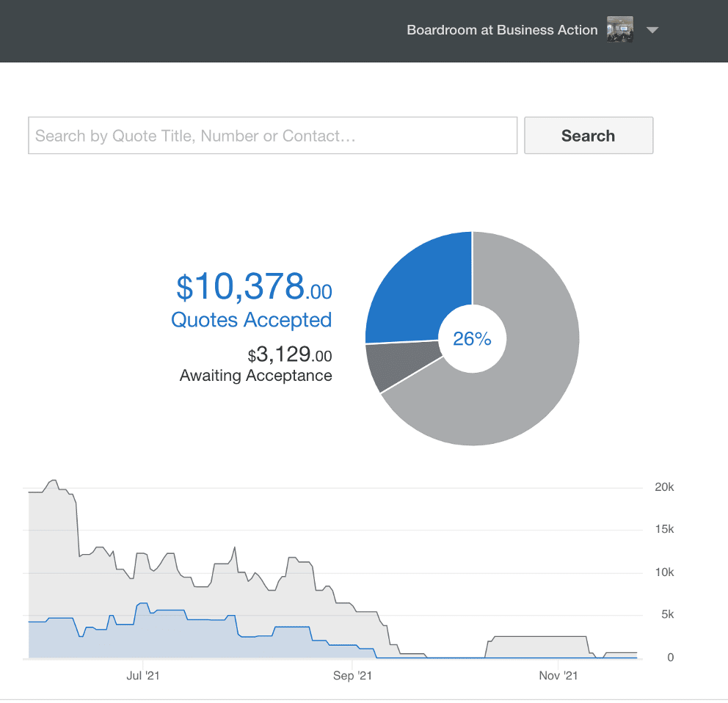This screenshot has height=703, width=728.
Task: Open the Quotes Accepted link
Action: [251, 319]
